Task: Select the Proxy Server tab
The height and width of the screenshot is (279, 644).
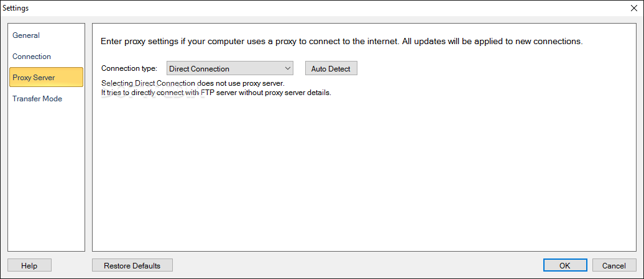Action: point(34,78)
